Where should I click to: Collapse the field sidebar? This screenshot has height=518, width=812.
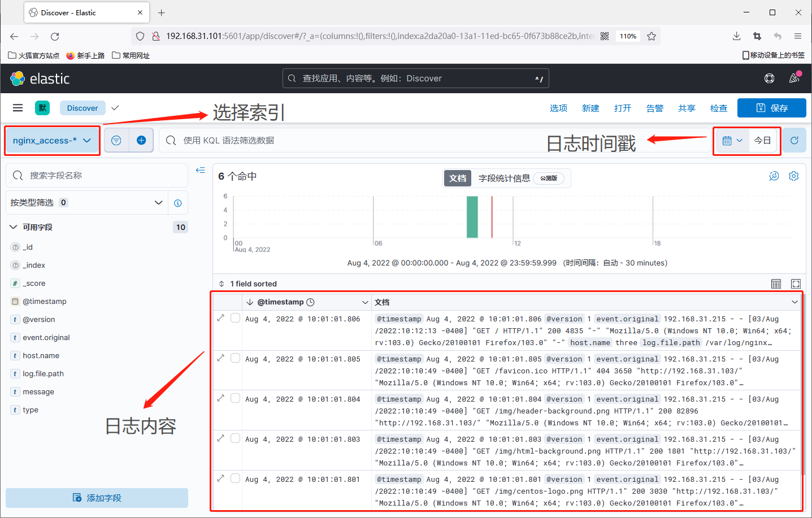coord(200,170)
